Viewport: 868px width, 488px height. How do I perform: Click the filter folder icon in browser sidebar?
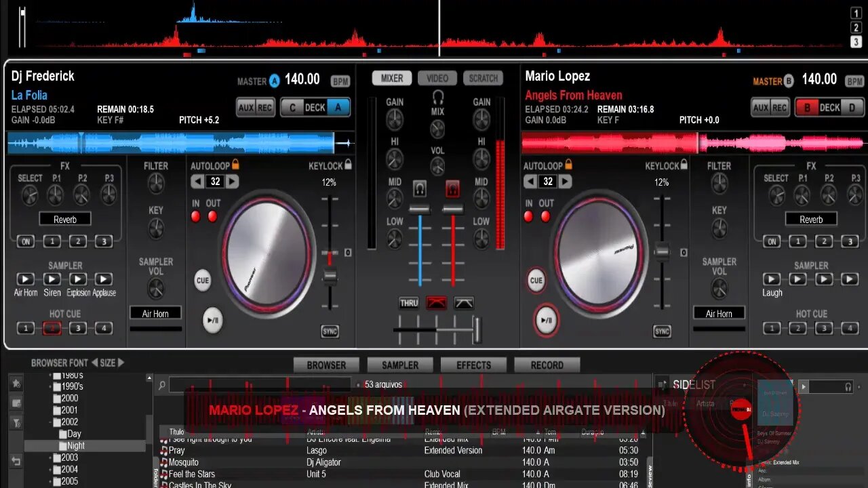16,423
